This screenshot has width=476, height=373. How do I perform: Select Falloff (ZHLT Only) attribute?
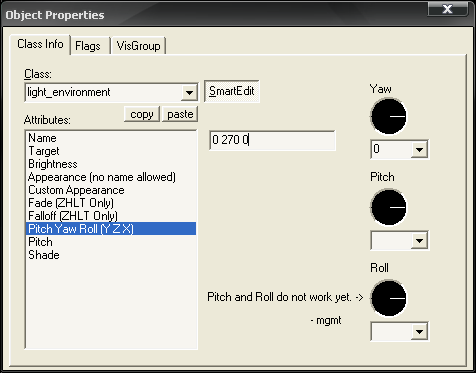pyautogui.click(x=111, y=216)
